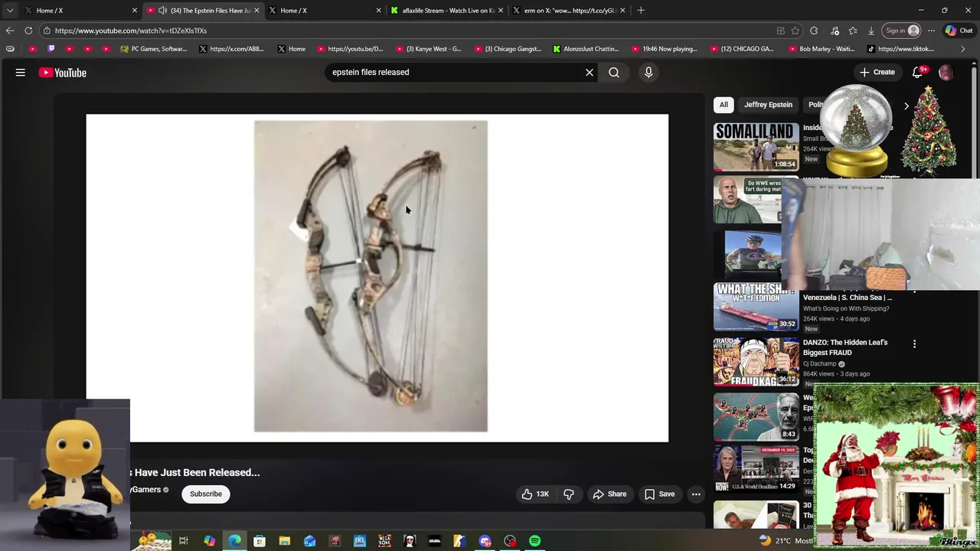Open the YouTube hamburger guide menu
The height and width of the screenshot is (551, 980).
(x=21, y=73)
